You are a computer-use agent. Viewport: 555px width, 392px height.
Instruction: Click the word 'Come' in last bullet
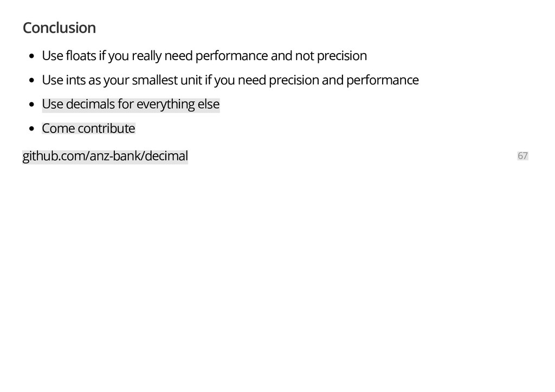(59, 129)
